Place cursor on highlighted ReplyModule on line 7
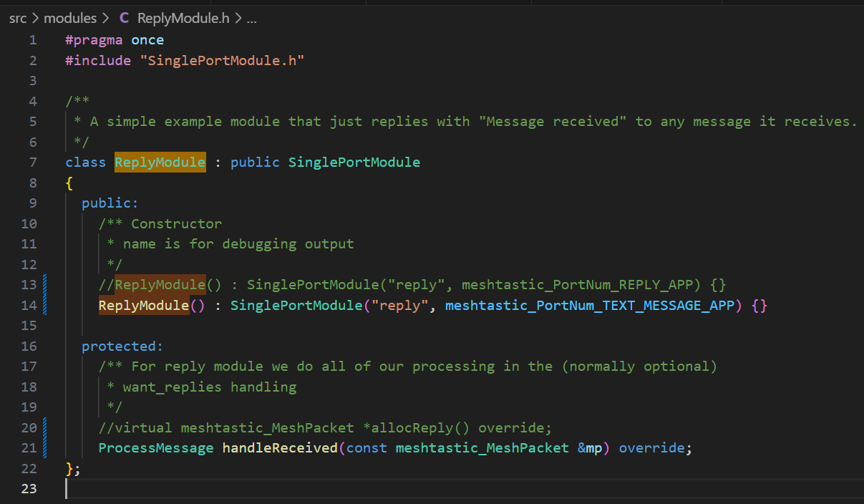 click(x=160, y=163)
